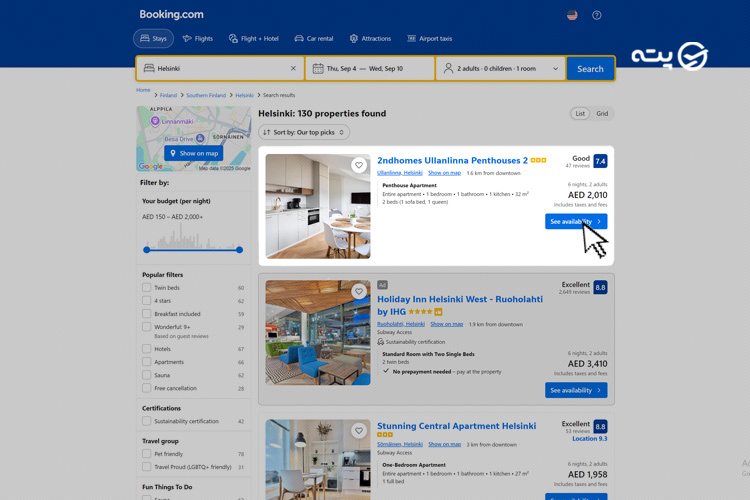
Task: Click the 2ndhomes Ullanlinna Penthouses photo thumbnail
Action: click(317, 206)
